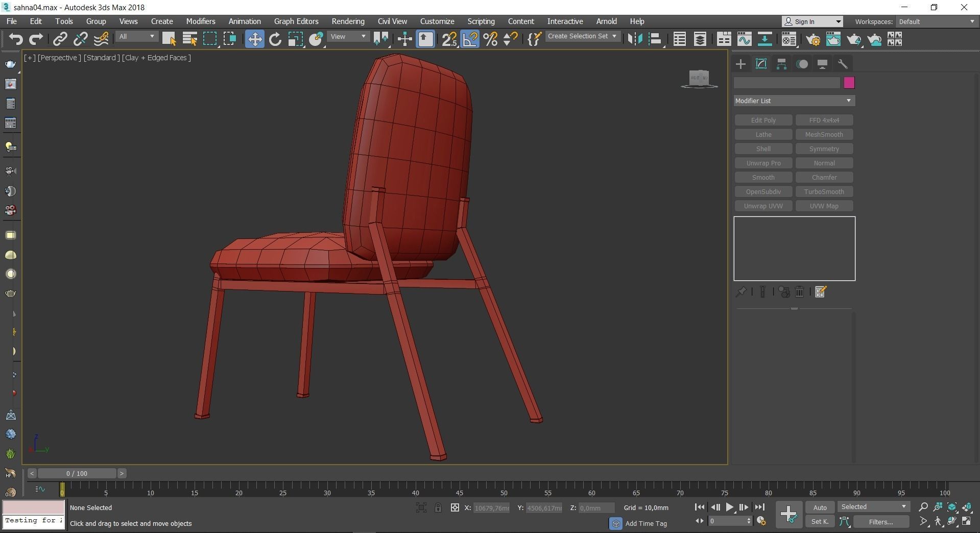Viewport: 980px width, 533px height.
Task: Open the Scene Explorer from toolbar
Action: click(680, 39)
